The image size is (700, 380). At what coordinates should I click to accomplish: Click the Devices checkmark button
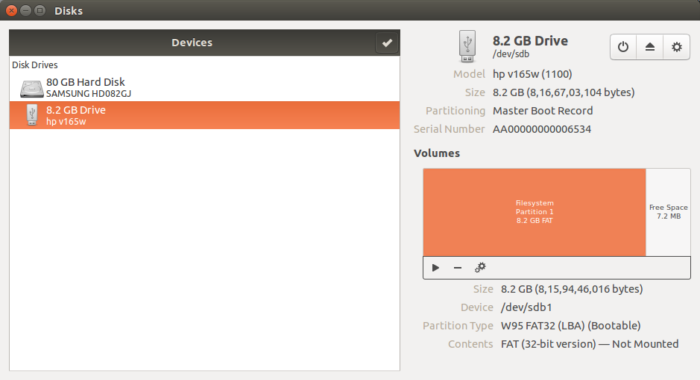387,43
